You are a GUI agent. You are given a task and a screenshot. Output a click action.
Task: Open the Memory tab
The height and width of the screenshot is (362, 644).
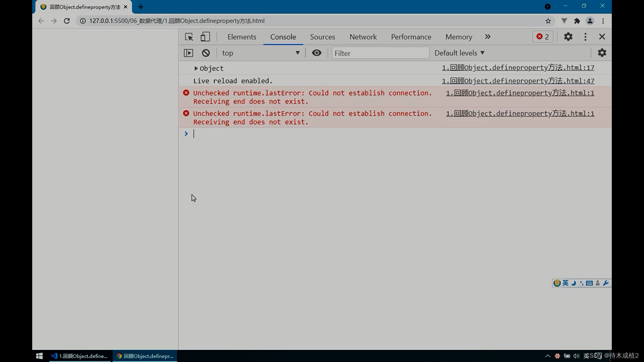tap(459, 37)
